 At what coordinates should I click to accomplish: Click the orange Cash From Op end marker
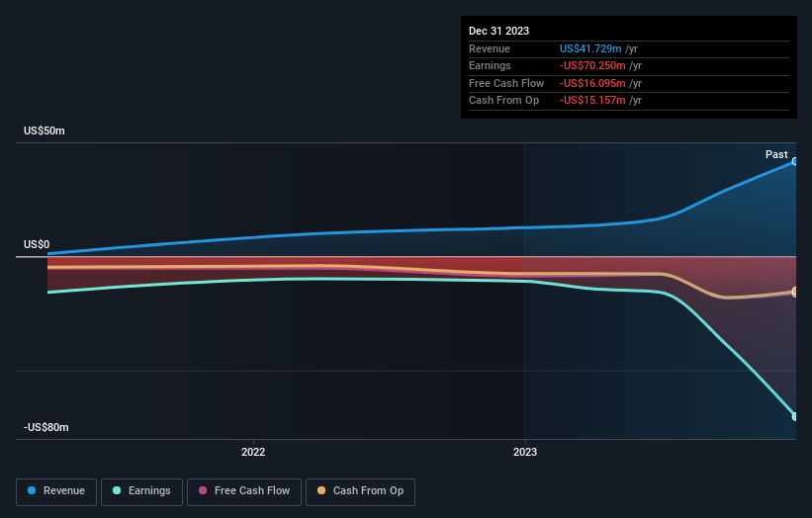click(795, 292)
